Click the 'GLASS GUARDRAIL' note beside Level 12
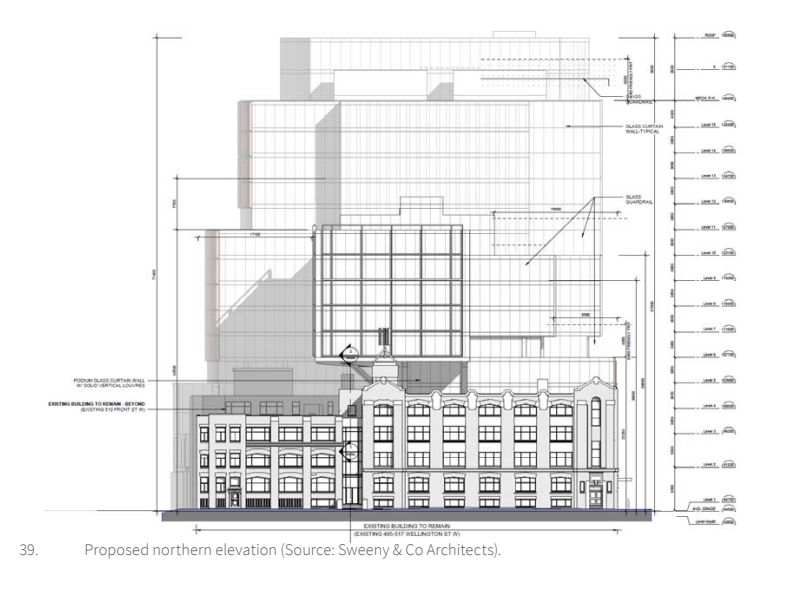Image resolution: width=802 pixels, height=595 pixels. tap(639, 200)
